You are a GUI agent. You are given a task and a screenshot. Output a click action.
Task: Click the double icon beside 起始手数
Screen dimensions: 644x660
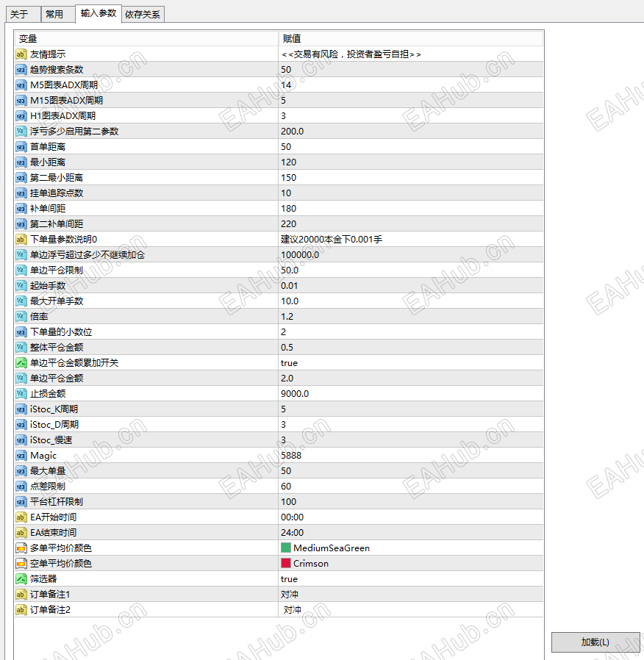coord(21,286)
